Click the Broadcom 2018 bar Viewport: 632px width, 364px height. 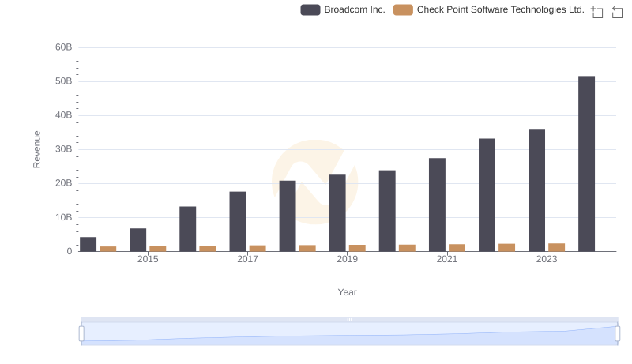pos(288,216)
